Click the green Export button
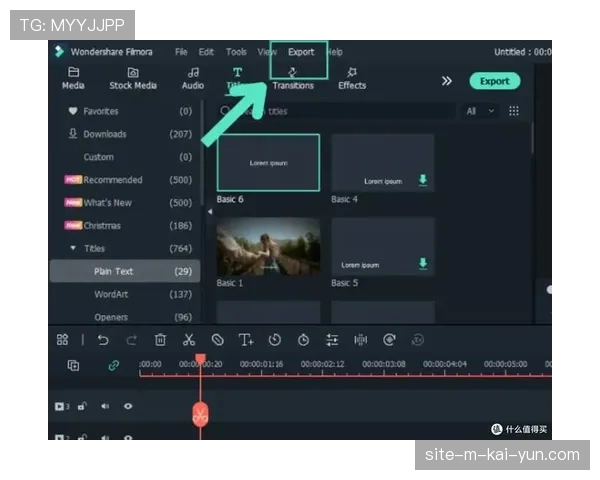 (494, 81)
